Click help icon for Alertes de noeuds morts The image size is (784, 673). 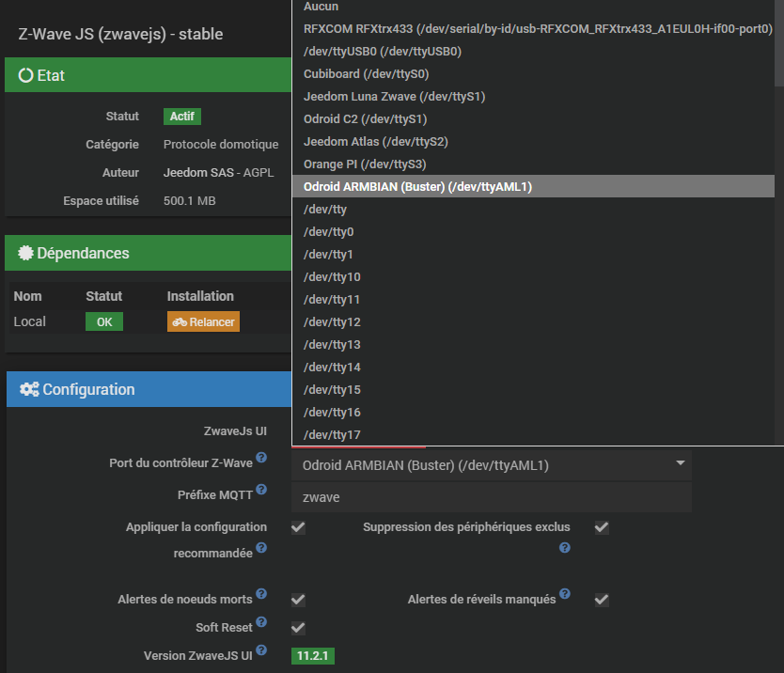tap(261, 594)
